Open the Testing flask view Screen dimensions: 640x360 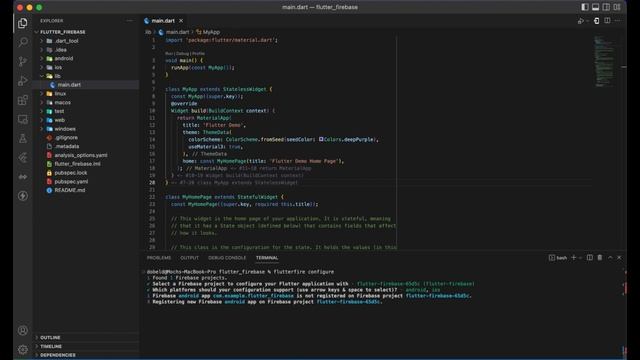click(x=23, y=138)
